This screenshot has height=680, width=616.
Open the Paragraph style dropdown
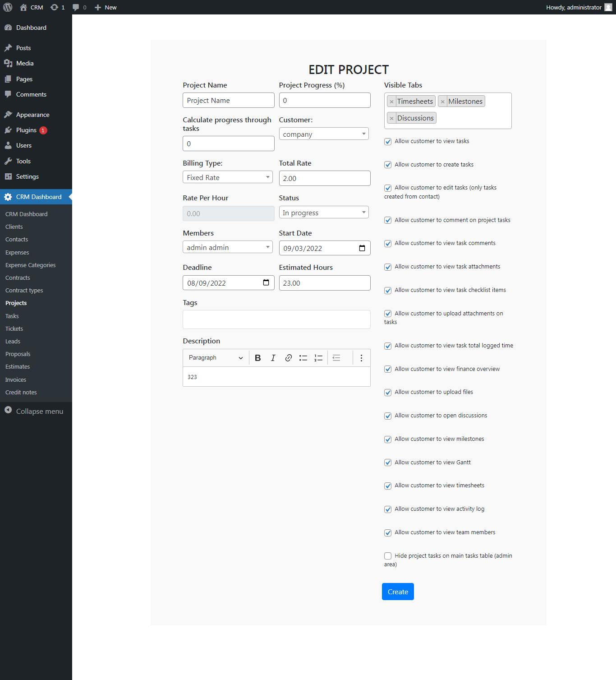216,358
